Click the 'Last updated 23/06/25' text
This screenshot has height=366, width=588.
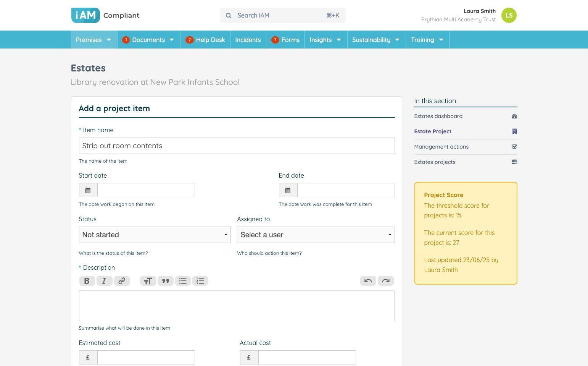(x=461, y=265)
